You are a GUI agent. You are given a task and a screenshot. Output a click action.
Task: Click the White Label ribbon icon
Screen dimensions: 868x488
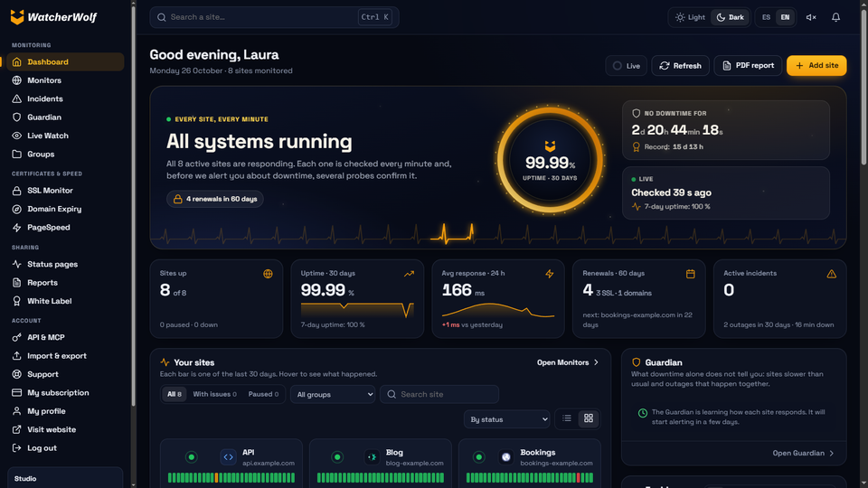pos(16,301)
